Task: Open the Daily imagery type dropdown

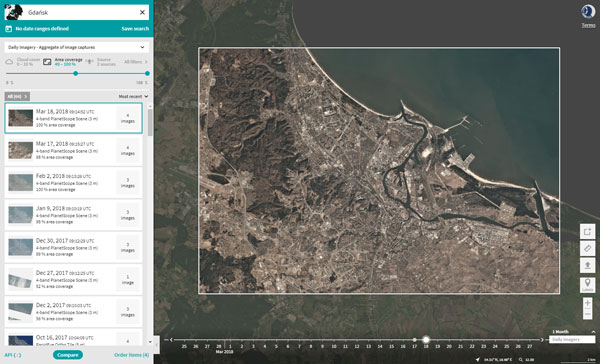Action: click(x=77, y=47)
